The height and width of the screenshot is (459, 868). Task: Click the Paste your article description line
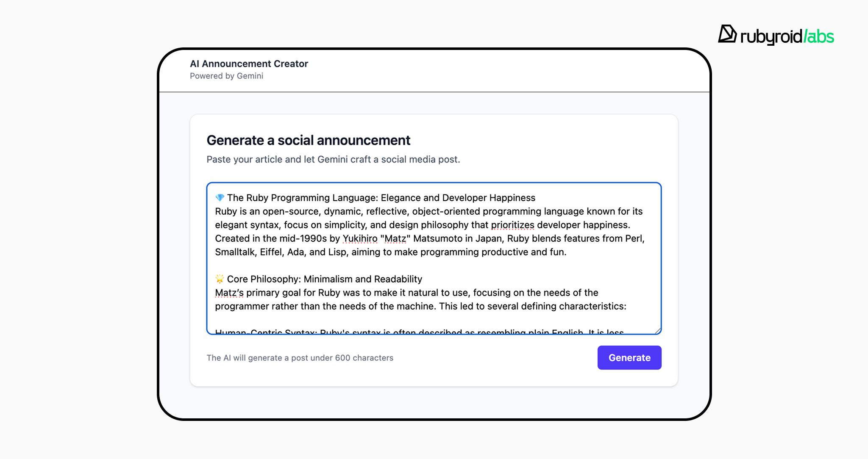point(333,159)
